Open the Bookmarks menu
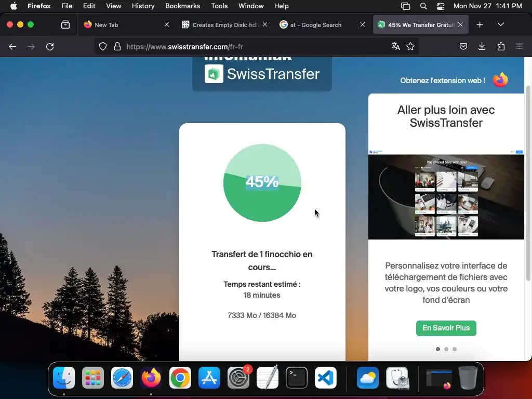This screenshot has height=399, width=532. (182, 6)
